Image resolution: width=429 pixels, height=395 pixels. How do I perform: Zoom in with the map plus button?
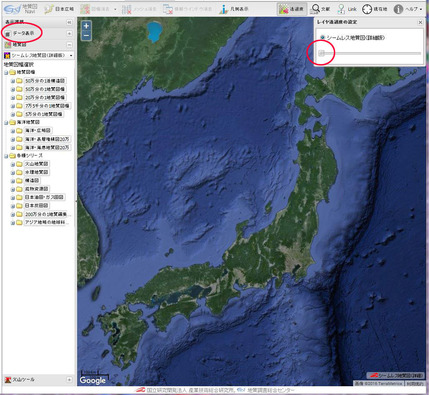[86, 25]
